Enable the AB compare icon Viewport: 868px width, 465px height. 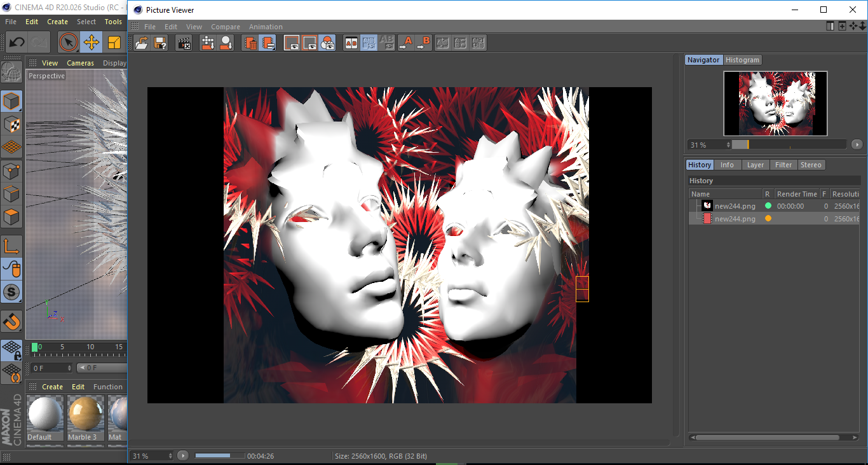[x=351, y=43]
